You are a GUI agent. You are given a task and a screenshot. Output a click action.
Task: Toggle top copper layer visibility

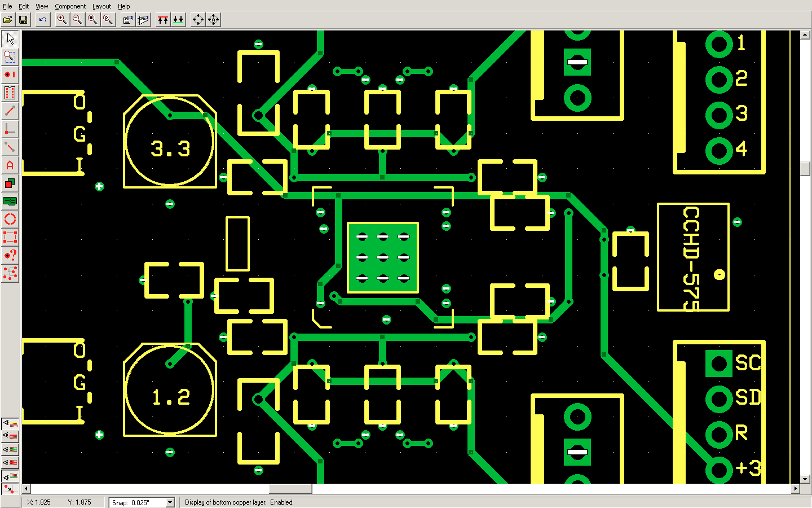pyautogui.click(x=10, y=436)
